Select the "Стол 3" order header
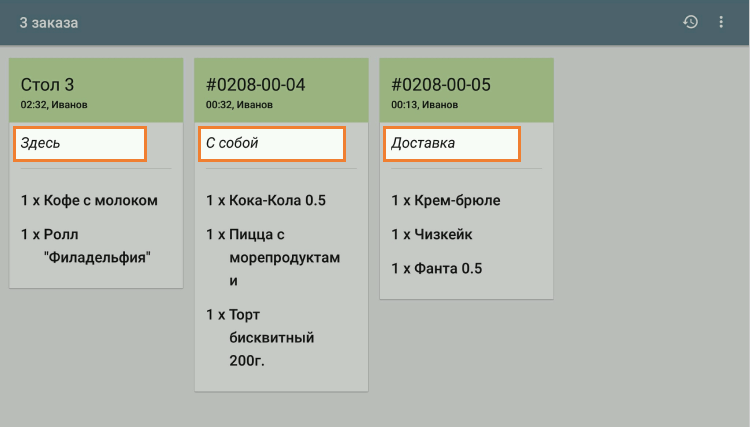 pyautogui.click(x=96, y=90)
